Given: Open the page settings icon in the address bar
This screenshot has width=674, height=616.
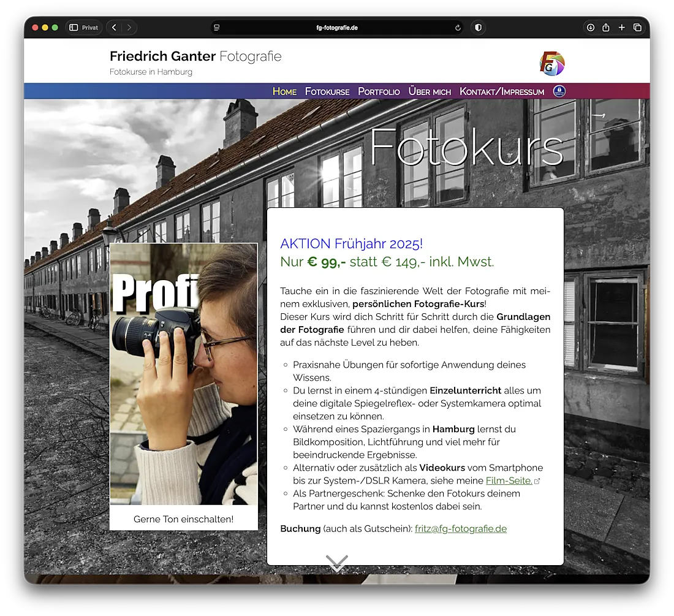Looking at the screenshot, I should pos(216,28).
